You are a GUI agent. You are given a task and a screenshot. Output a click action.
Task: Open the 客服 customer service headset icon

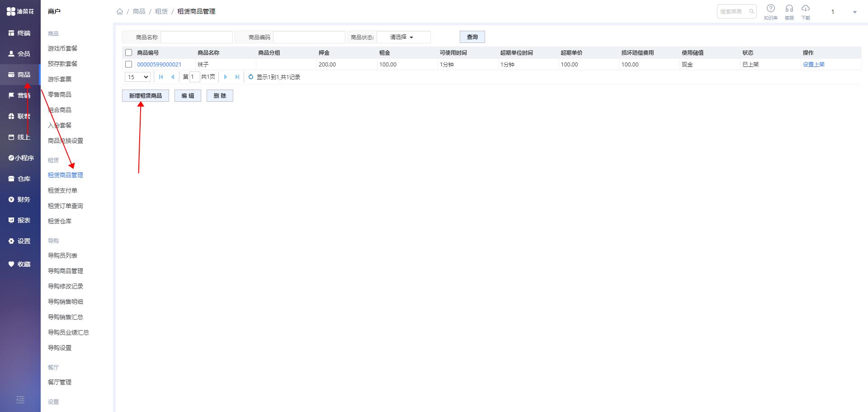[789, 12]
